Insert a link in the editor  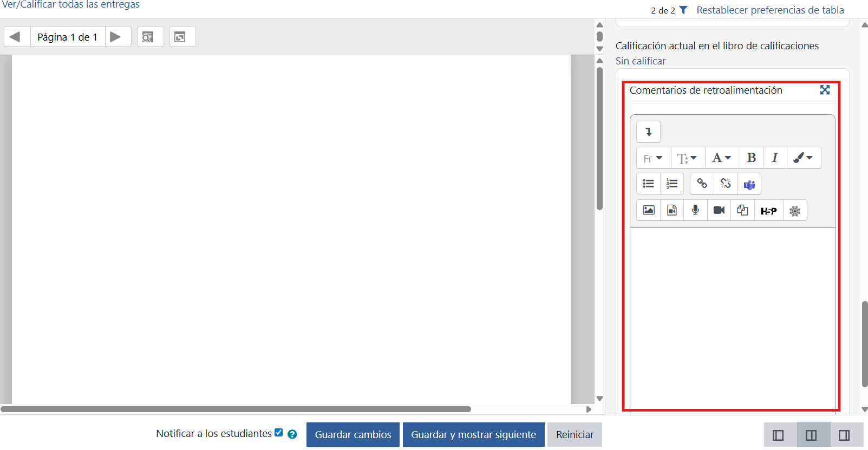tap(702, 184)
